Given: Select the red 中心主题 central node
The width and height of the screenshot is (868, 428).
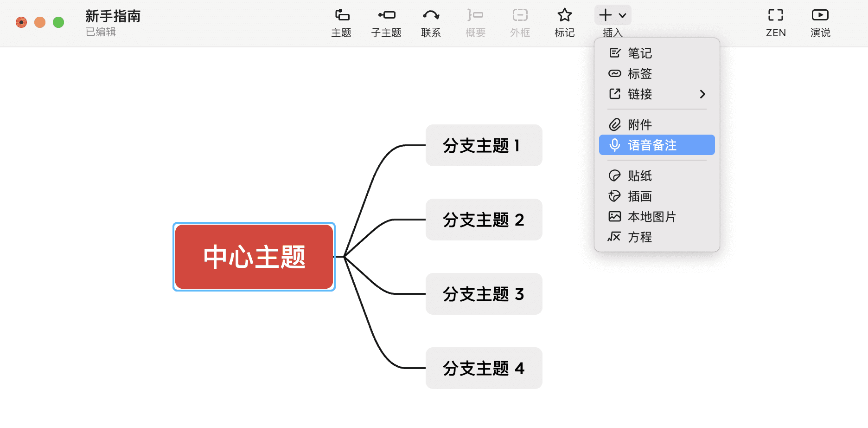Looking at the screenshot, I should click(254, 256).
